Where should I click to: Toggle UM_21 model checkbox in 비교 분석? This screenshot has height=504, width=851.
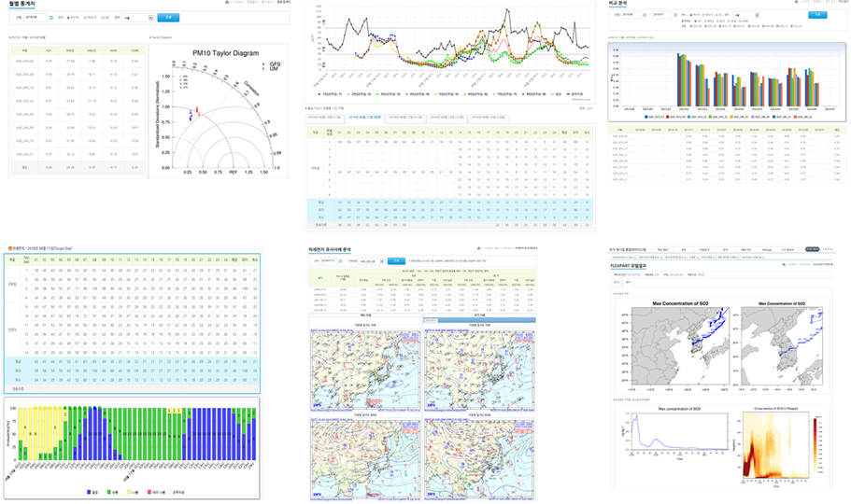click(792, 26)
